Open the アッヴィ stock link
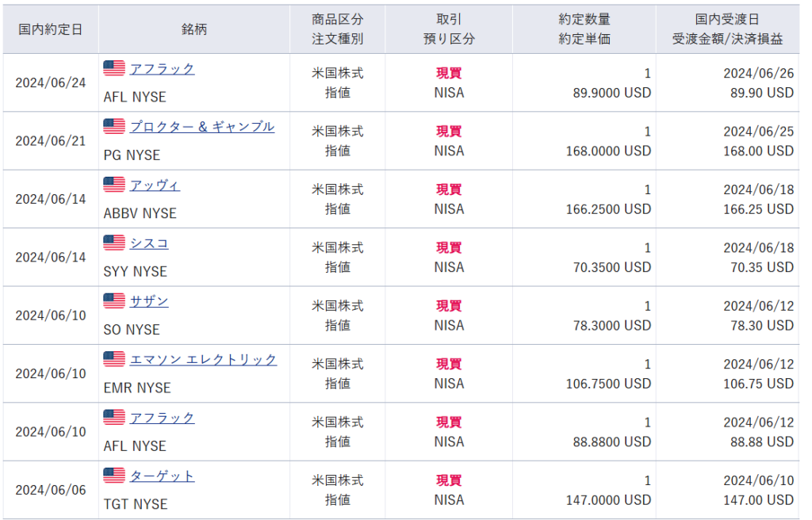The image size is (812, 520). 155,185
